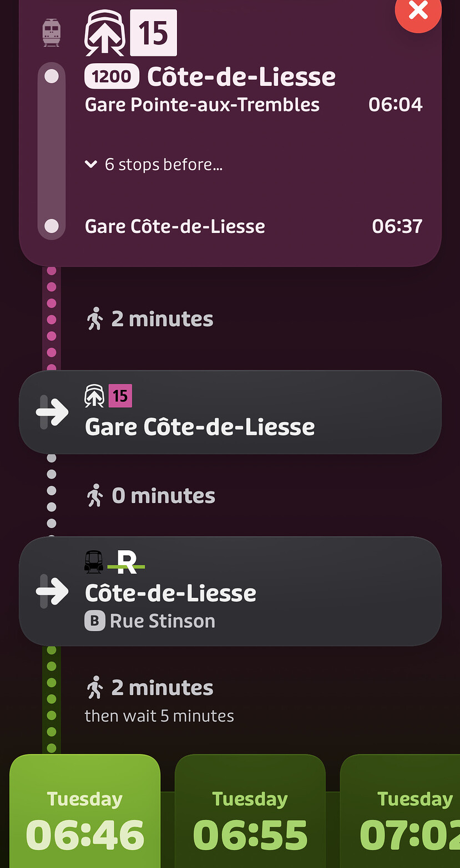The image size is (460, 868).
Task: Tap the 1200 train number badge
Action: click(112, 77)
